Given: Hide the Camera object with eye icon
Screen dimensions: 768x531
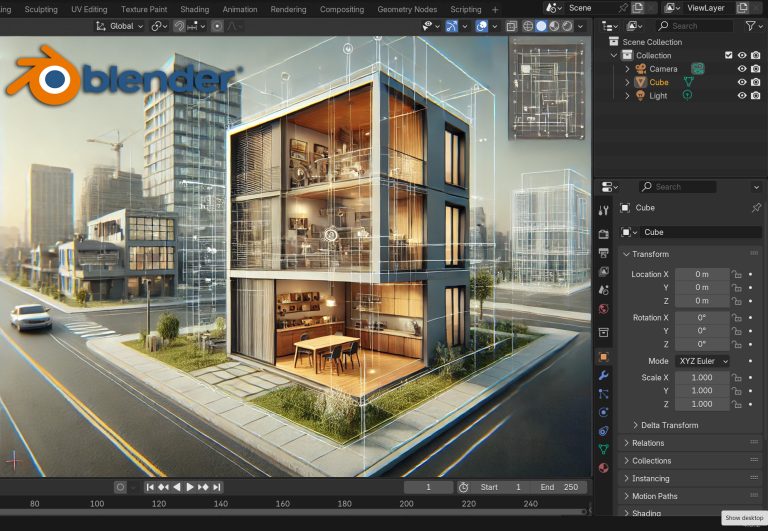Looking at the screenshot, I should coord(742,69).
